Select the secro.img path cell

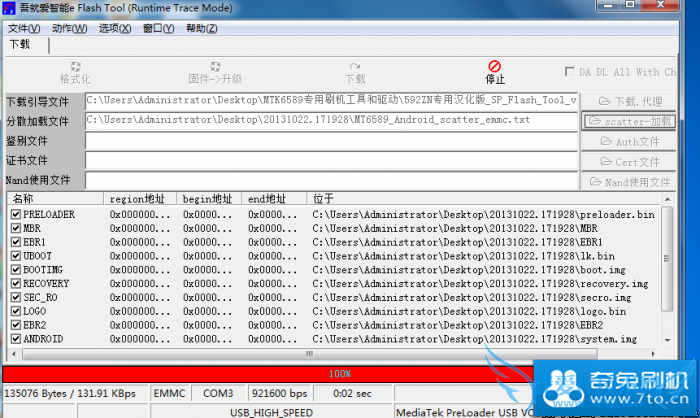pyautogui.click(x=472, y=297)
